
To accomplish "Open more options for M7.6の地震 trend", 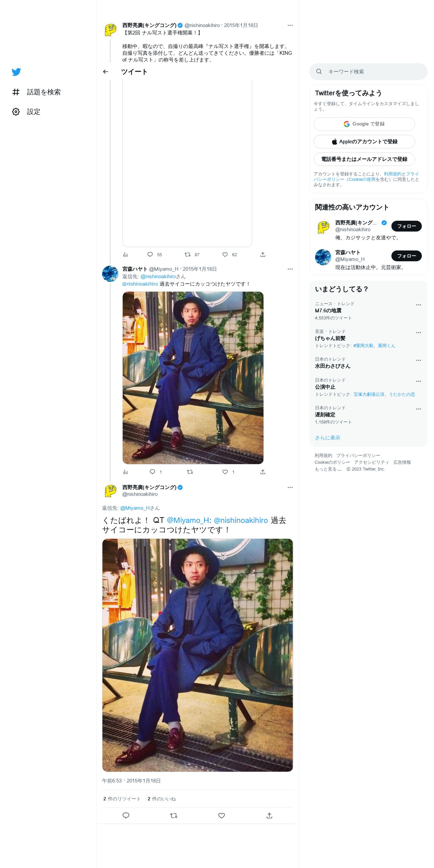I will [418, 305].
